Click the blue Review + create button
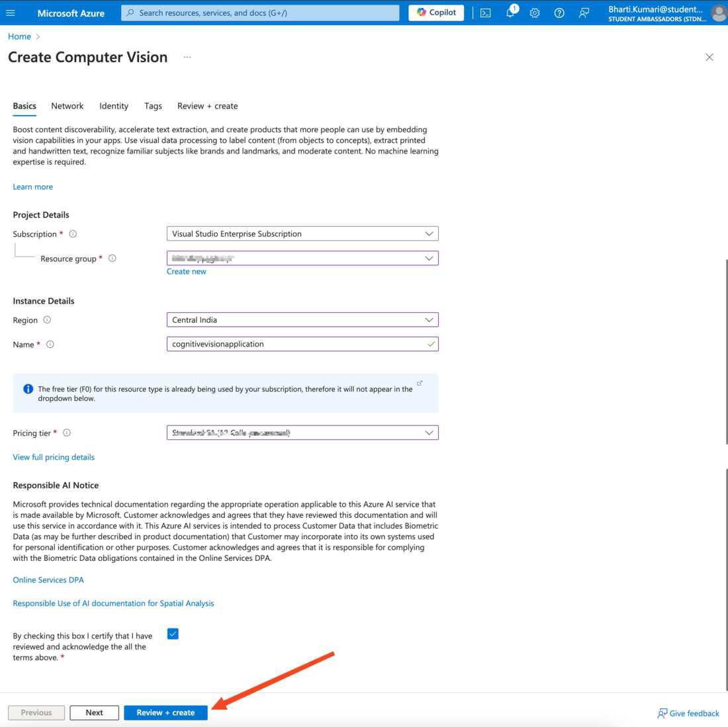 pos(165,712)
